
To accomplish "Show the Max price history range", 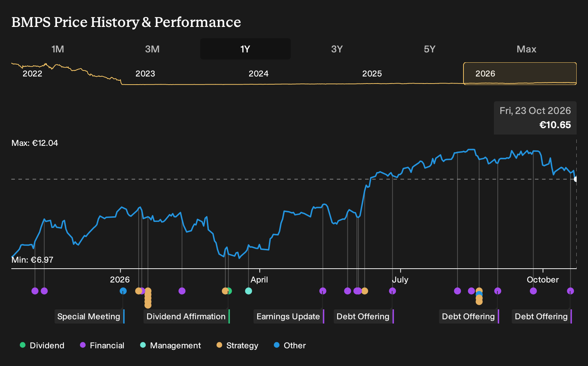I will (526, 49).
